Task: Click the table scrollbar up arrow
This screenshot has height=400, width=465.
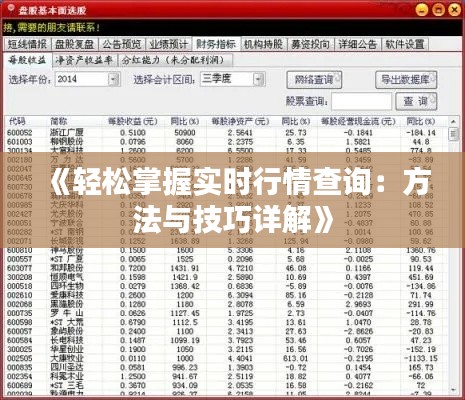Action: click(453, 121)
